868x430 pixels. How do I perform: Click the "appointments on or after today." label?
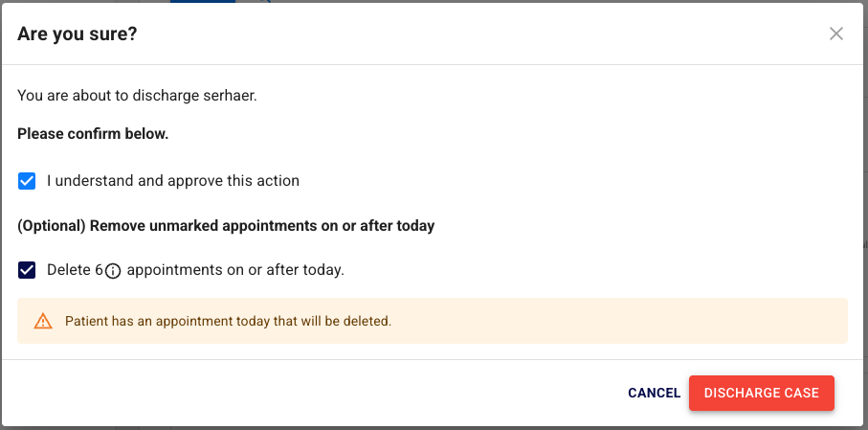point(235,270)
